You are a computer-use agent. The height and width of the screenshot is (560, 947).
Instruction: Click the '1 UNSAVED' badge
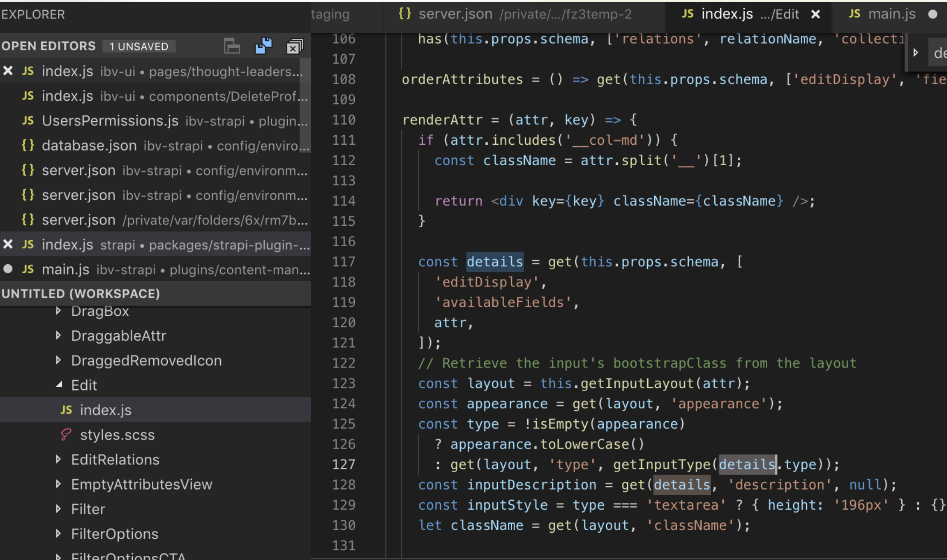pyautogui.click(x=139, y=46)
